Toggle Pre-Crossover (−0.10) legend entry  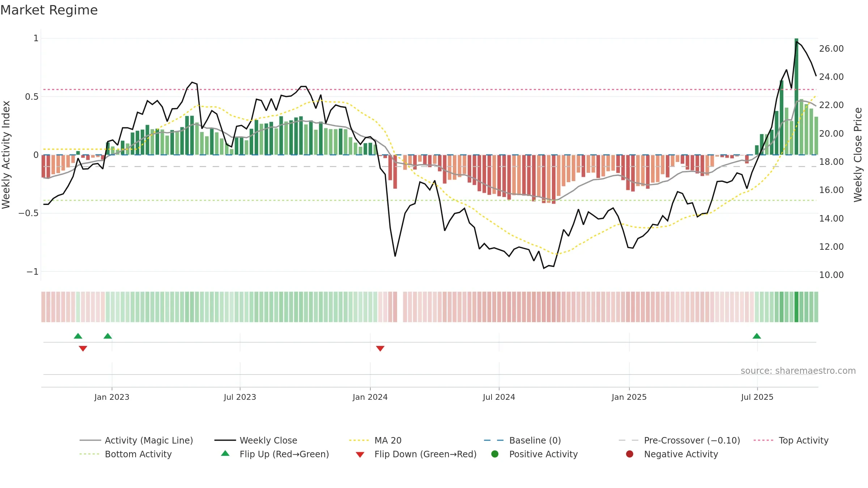[680, 440]
